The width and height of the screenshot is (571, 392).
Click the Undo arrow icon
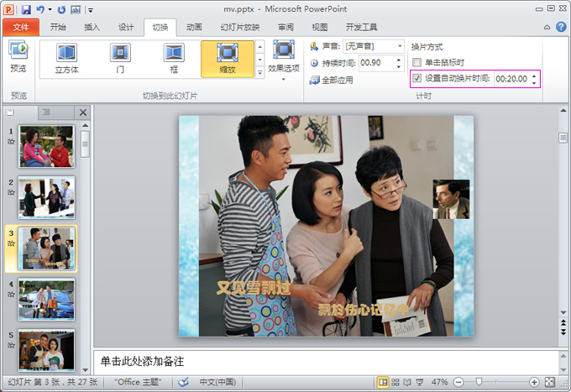[39, 9]
